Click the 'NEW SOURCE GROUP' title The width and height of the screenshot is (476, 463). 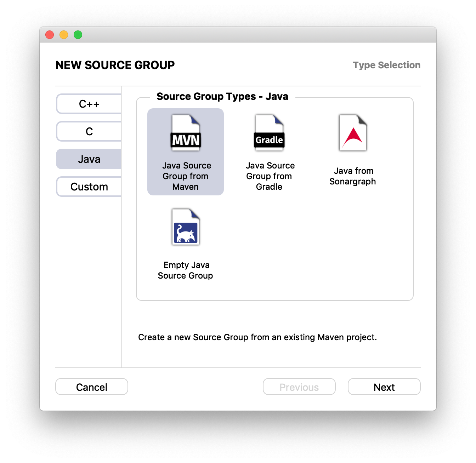tap(115, 65)
